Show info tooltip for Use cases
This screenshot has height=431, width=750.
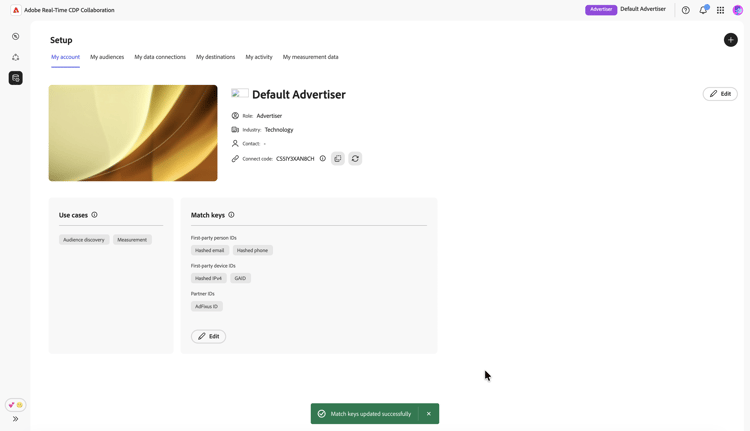click(x=95, y=215)
